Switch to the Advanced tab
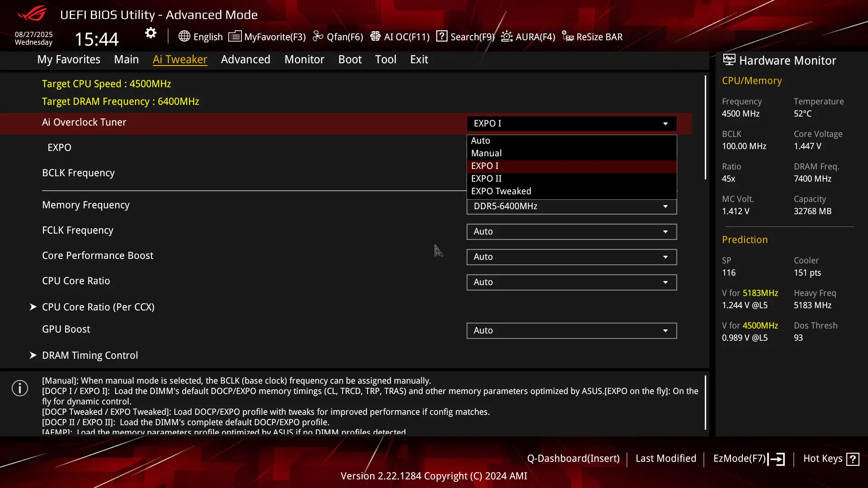Image resolution: width=868 pixels, height=488 pixels. (245, 59)
